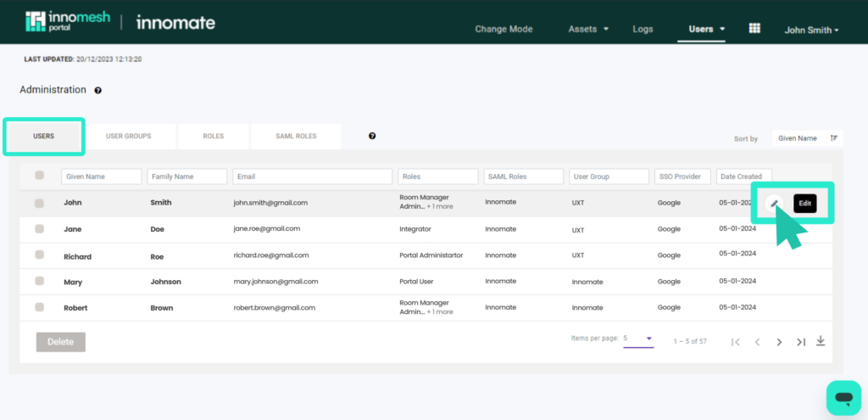868x420 pixels.
Task: Click the Portal Administartor role cell
Action: 431,255
